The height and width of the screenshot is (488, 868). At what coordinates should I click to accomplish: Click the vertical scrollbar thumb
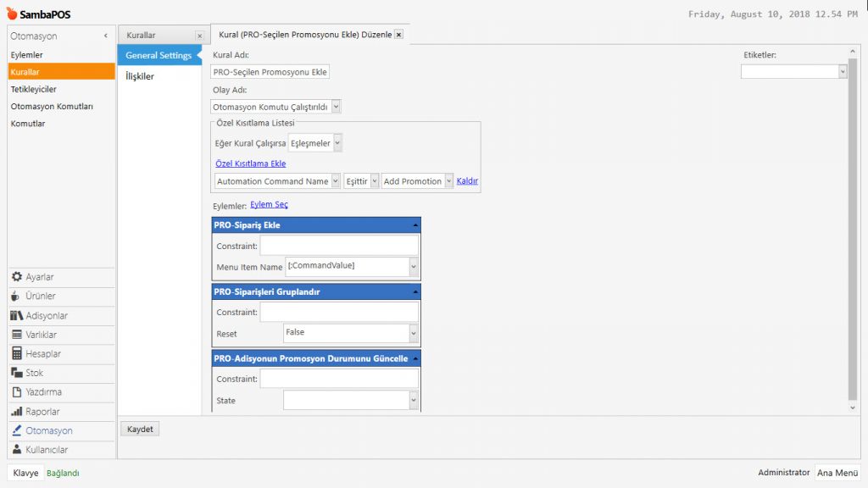tap(853, 229)
